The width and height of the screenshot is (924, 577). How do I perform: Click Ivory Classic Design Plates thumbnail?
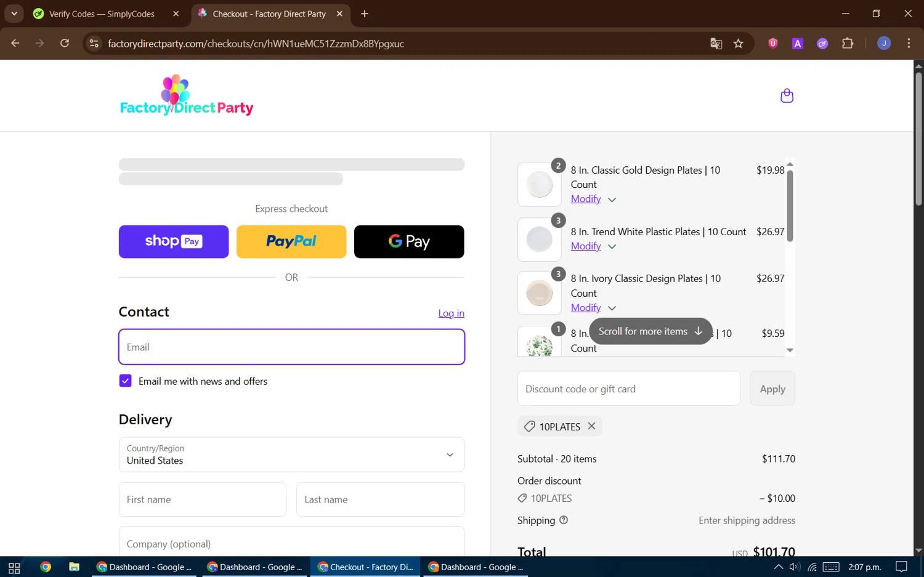point(539,293)
